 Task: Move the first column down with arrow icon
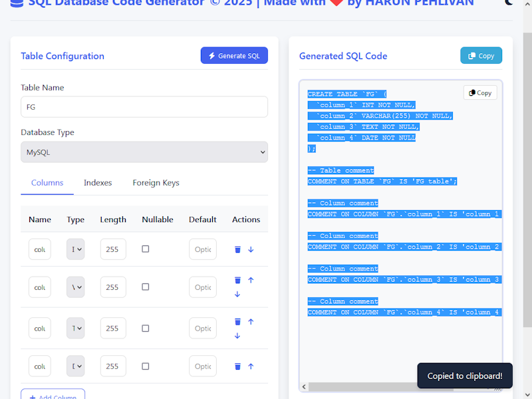251,249
